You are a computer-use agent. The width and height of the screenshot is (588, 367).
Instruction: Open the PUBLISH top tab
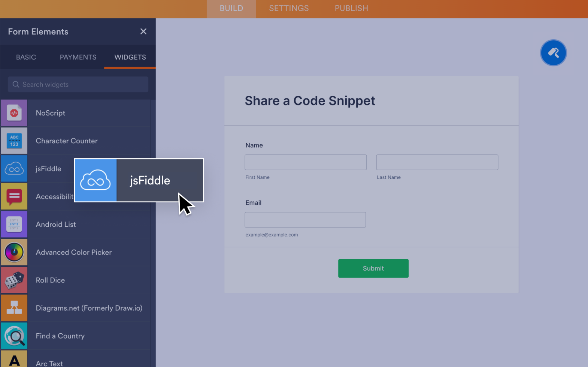coord(351,8)
